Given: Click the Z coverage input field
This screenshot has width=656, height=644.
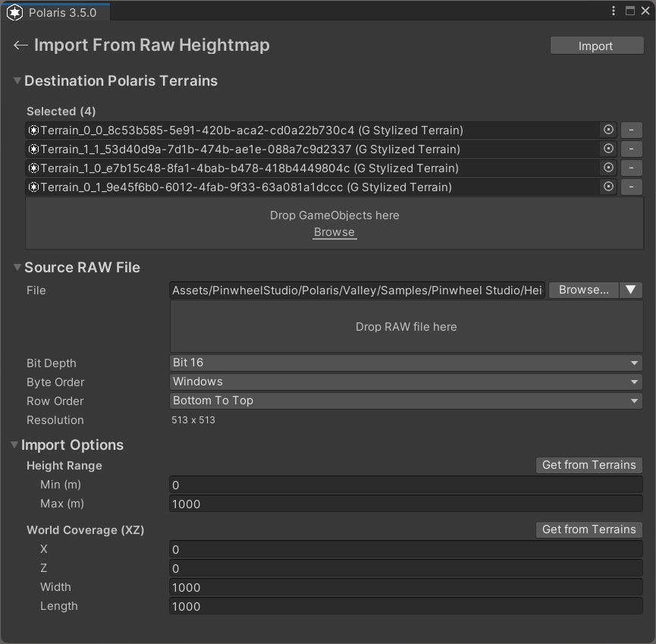Looking at the screenshot, I should (x=406, y=568).
